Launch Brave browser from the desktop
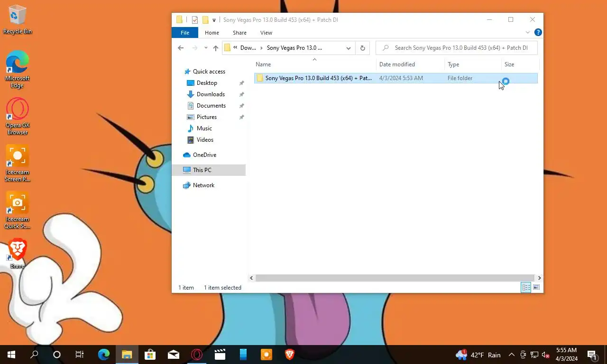This screenshot has height=364, width=607. (18, 254)
